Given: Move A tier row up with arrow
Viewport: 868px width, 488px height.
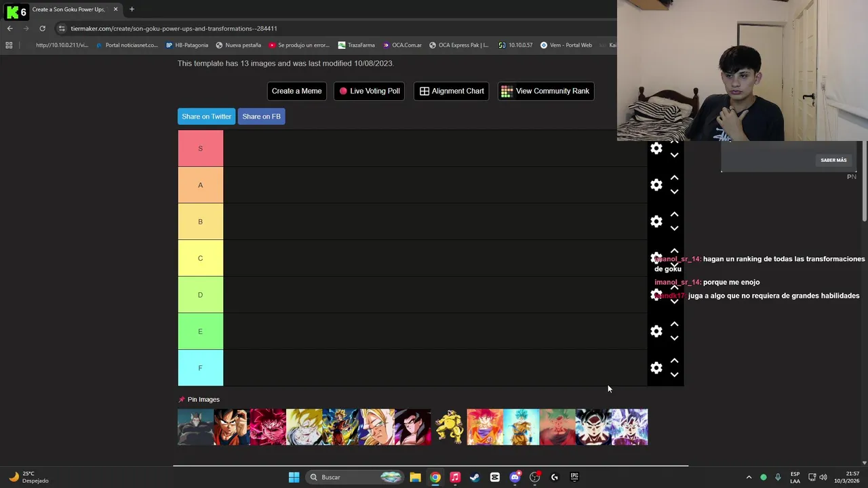Looking at the screenshot, I should coord(674,178).
